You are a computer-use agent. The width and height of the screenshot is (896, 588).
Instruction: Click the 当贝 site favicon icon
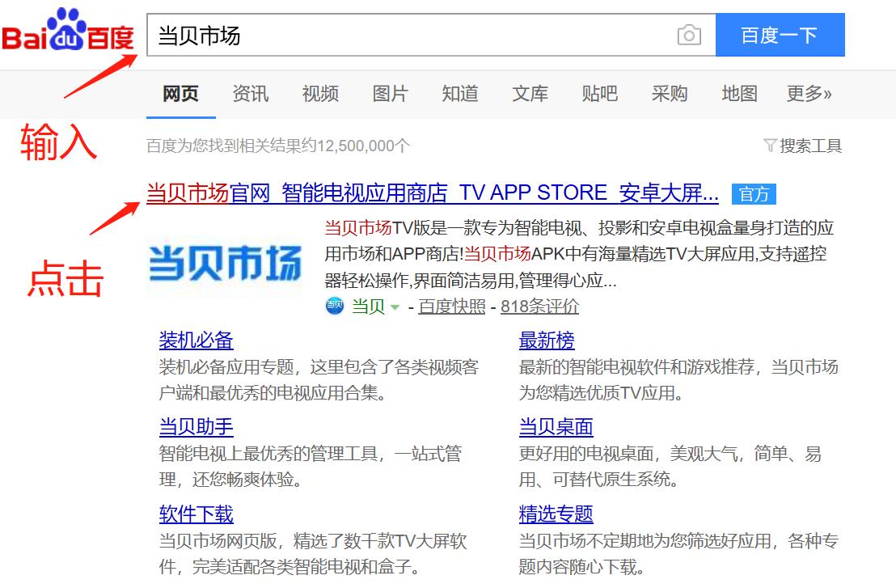(x=333, y=307)
